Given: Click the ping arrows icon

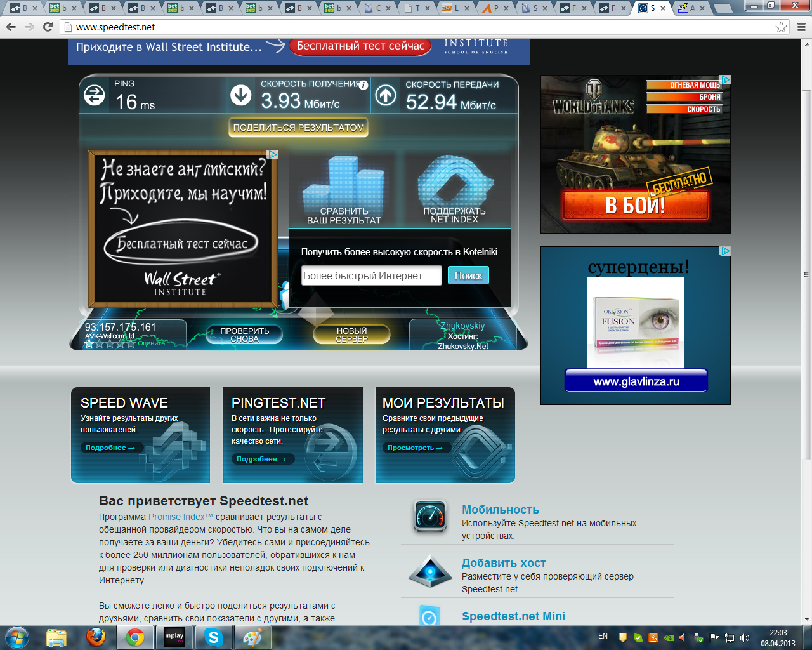Looking at the screenshot, I should click(x=95, y=96).
